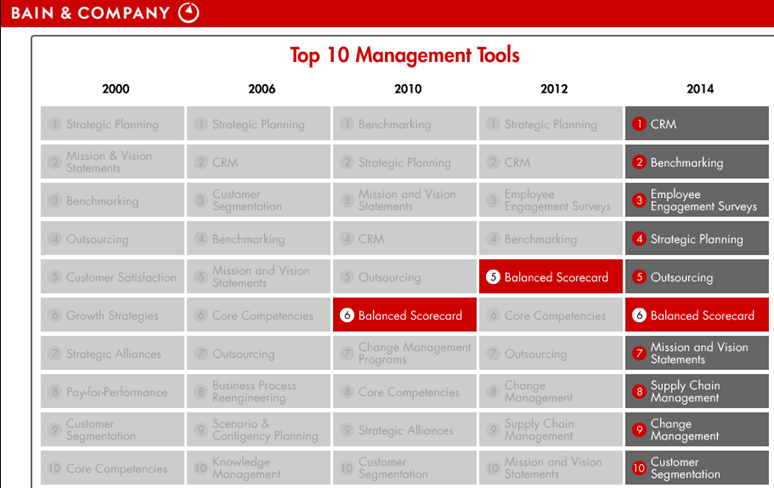Select Mission and Vision Statements in 2006
Screen dimensions: 774x488
point(259,276)
